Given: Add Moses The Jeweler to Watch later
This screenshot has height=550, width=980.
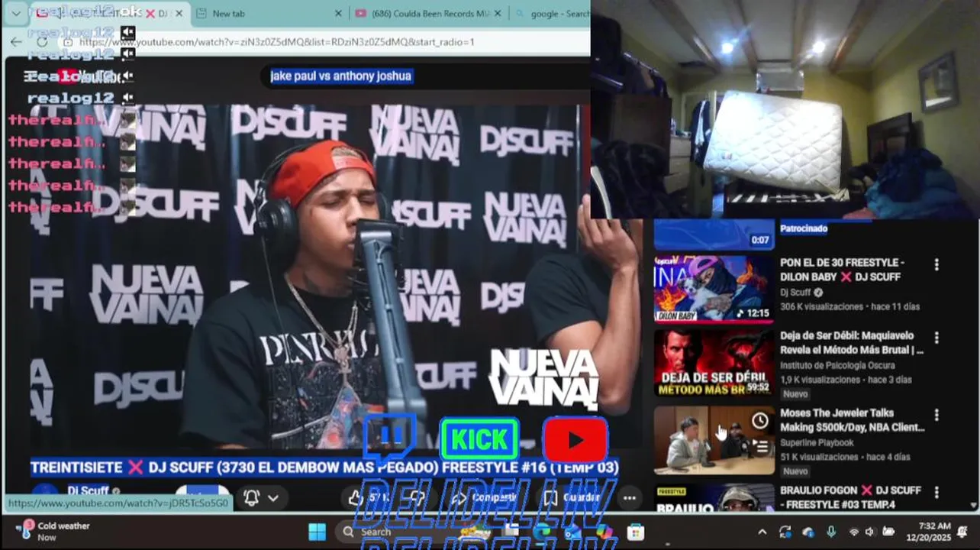Looking at the screenshot, I should pos(759,421).
